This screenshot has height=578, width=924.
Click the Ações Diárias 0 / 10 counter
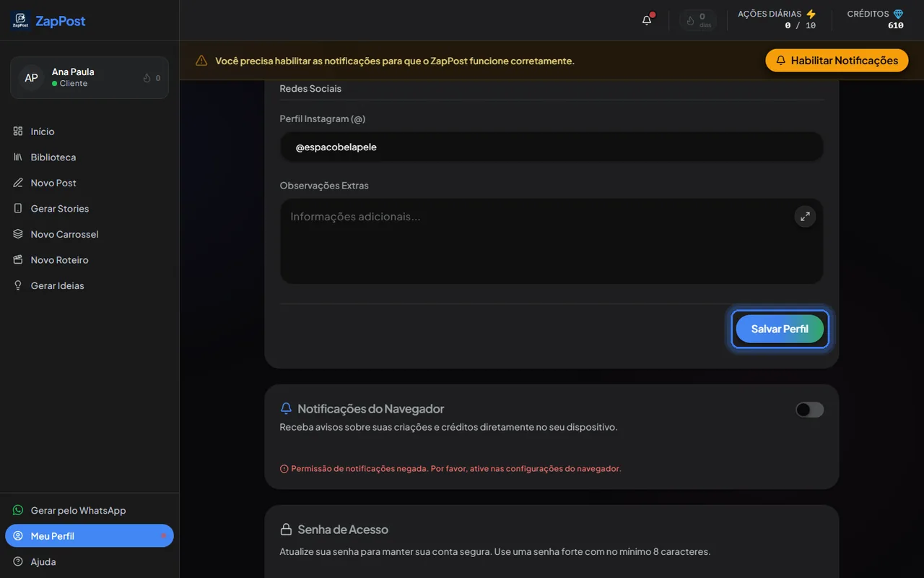coord(801,25)
